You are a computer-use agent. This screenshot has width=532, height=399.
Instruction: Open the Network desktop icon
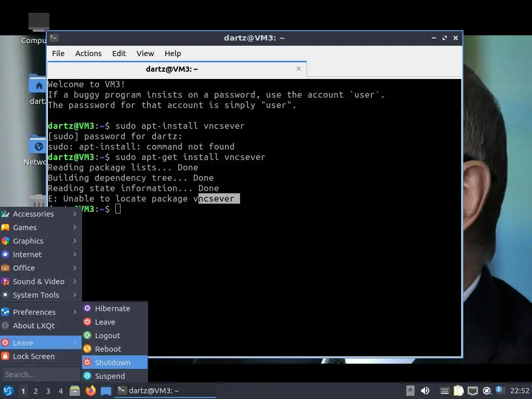(37, 144)
